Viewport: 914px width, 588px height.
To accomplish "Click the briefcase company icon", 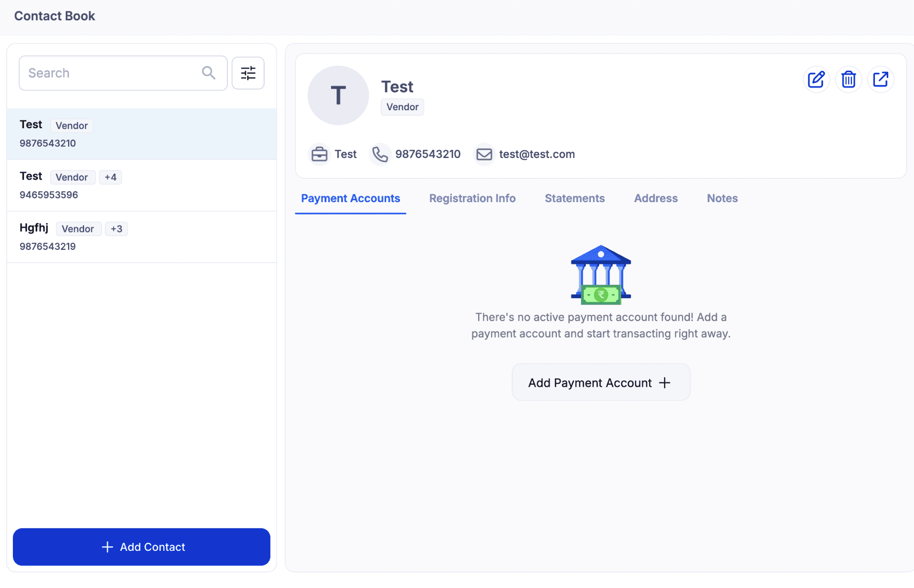I will [x=319, y=154].
